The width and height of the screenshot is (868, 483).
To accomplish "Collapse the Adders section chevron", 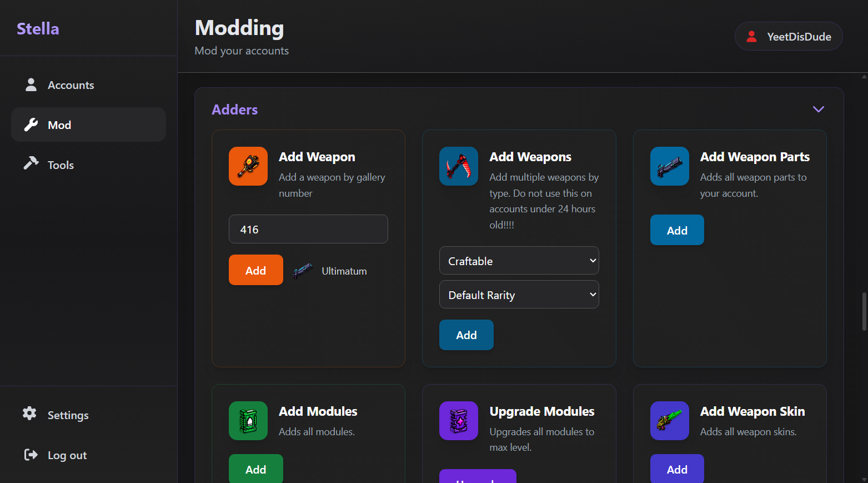I will click(818, 109).
